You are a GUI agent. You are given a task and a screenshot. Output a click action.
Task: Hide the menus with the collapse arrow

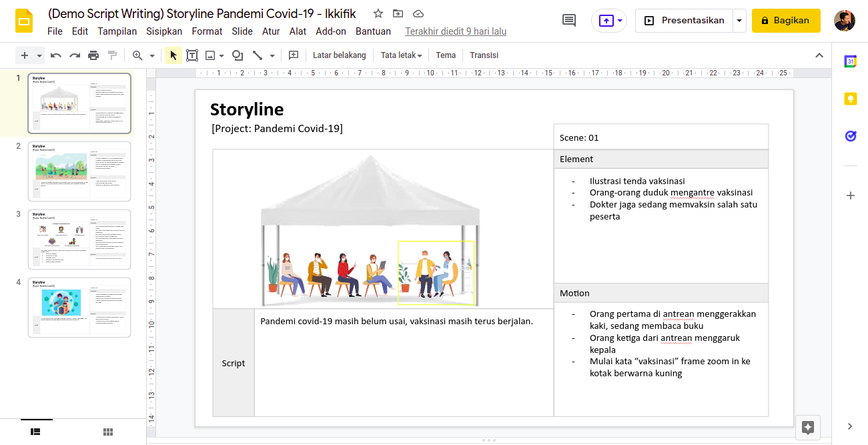click(x=819, y=55)
